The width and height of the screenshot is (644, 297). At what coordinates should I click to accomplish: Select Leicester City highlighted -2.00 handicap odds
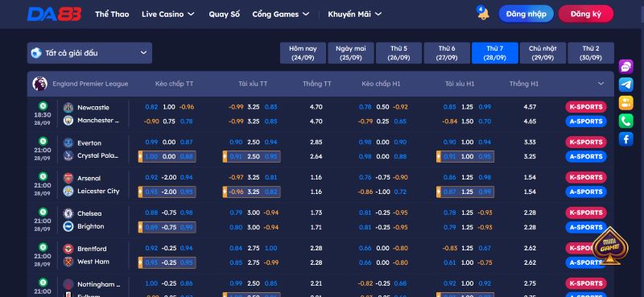coord(167,192)
